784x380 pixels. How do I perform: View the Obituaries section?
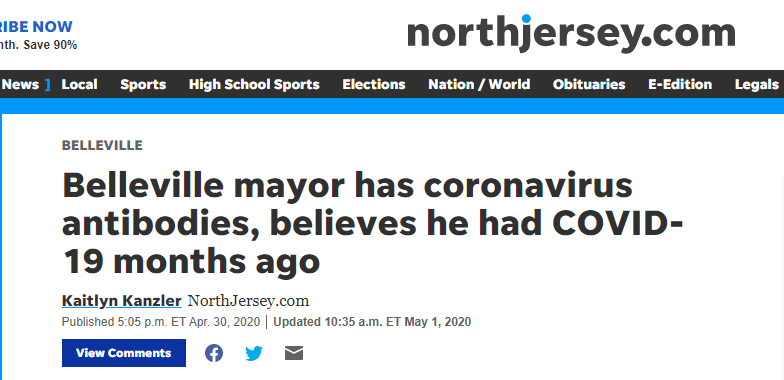[589, 84]
